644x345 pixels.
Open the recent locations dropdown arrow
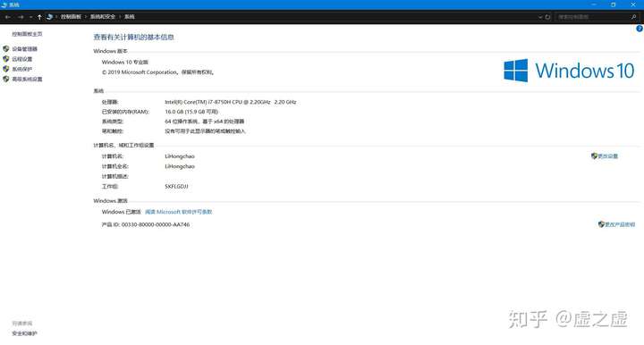pos(30,17)
